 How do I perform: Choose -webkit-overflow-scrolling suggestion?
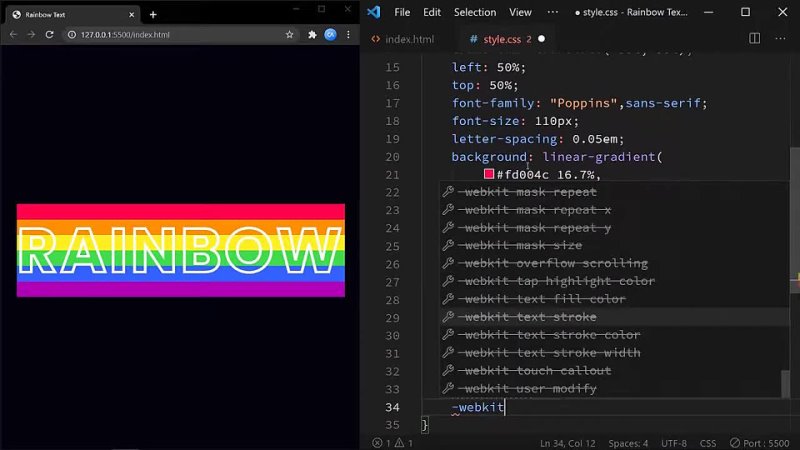coord(614,264)
